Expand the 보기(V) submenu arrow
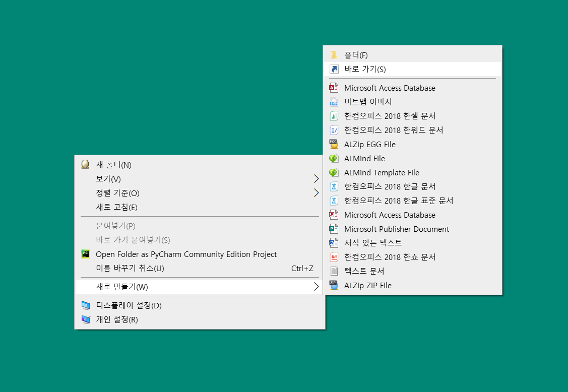This screenshot has height=392, width=568. 316,178
